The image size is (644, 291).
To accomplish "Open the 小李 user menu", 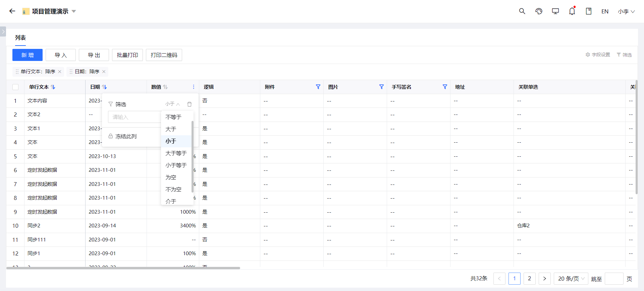I will click(x=626, y=11).
